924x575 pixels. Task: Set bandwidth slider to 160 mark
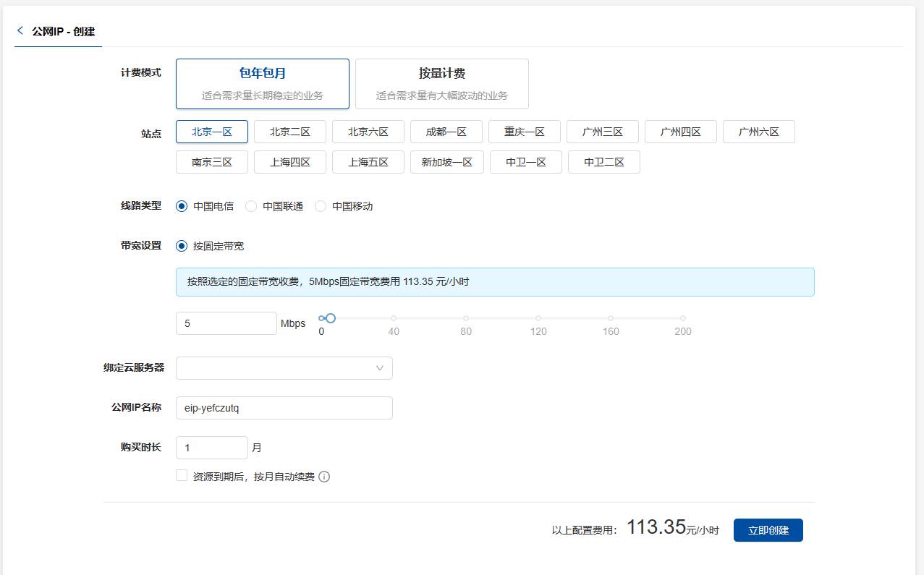(611, 318)
